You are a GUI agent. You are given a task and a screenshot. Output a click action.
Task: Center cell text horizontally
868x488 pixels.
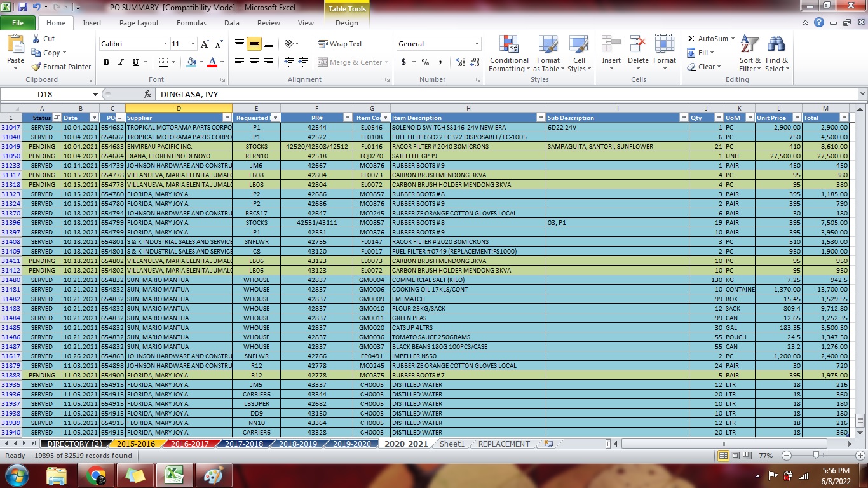point(254,62)
